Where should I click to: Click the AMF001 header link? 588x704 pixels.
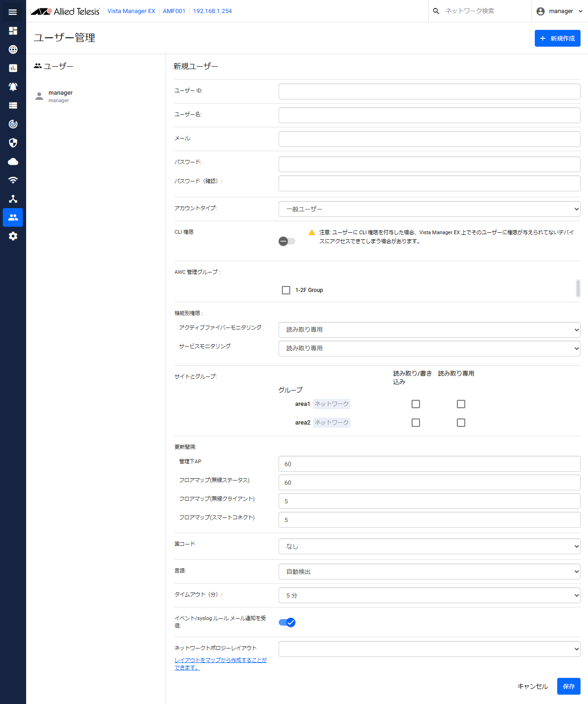174,11
